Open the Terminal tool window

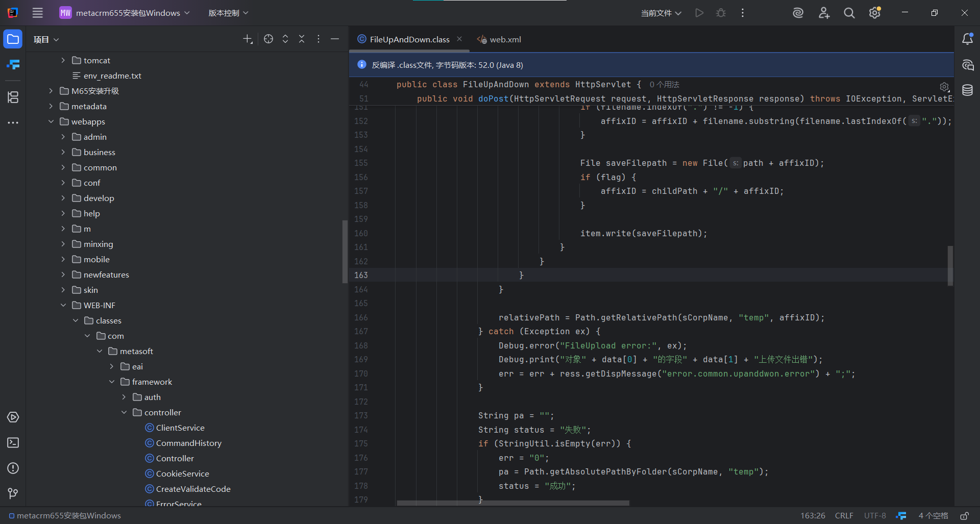[13, 442]
